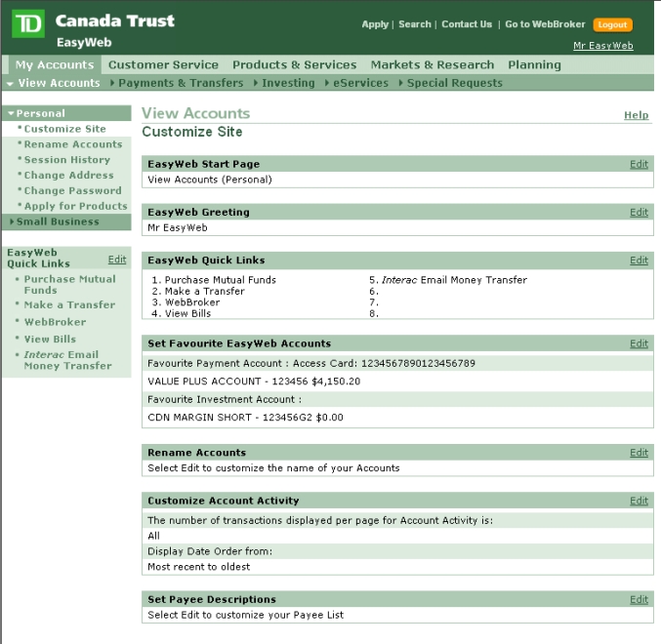Click '2. Make a Transfer' list entry
This screenshot has height=644, width=661.
198,292
